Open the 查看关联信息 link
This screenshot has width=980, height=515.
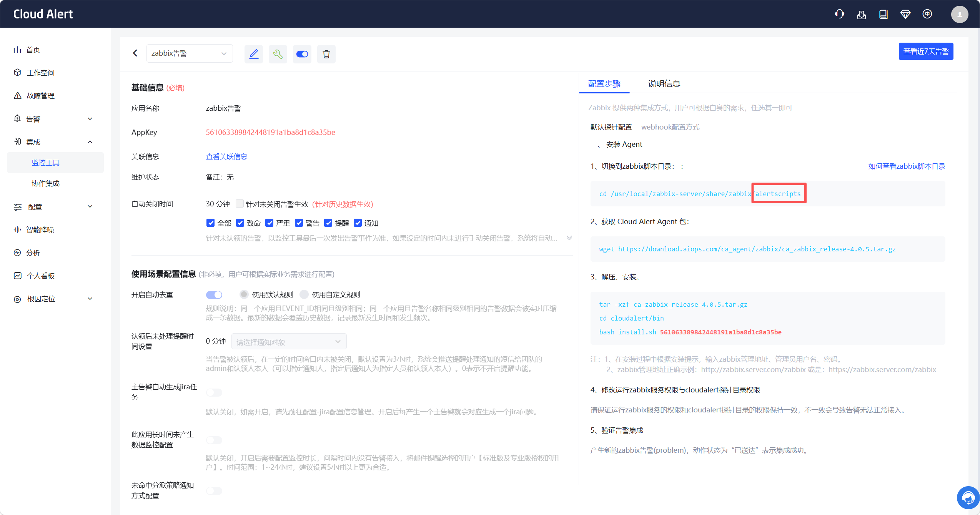(226, 156)
